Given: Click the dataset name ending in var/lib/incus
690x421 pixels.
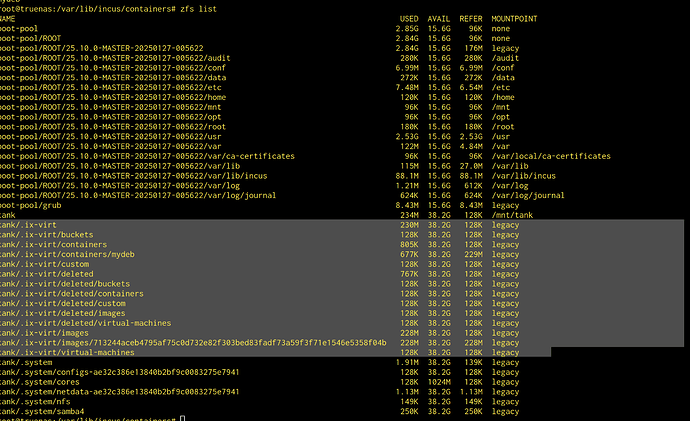Looking at the screenshot, I should 134,176.
